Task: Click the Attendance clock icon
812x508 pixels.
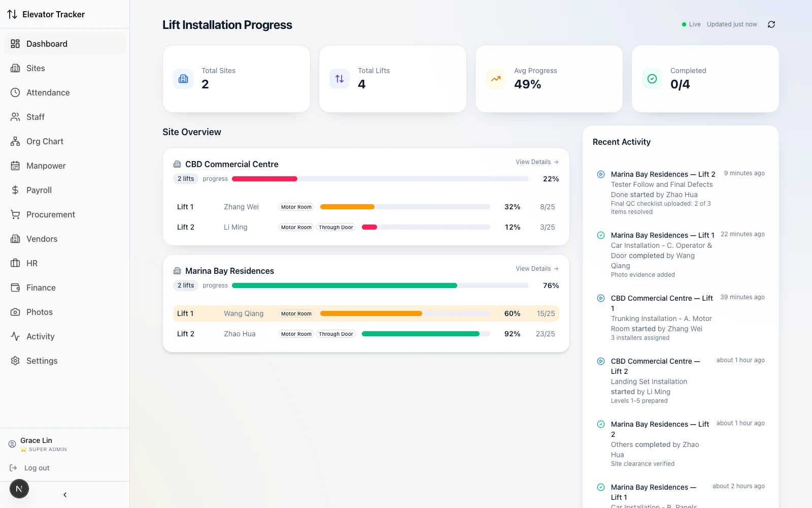Action: point(15,92)
